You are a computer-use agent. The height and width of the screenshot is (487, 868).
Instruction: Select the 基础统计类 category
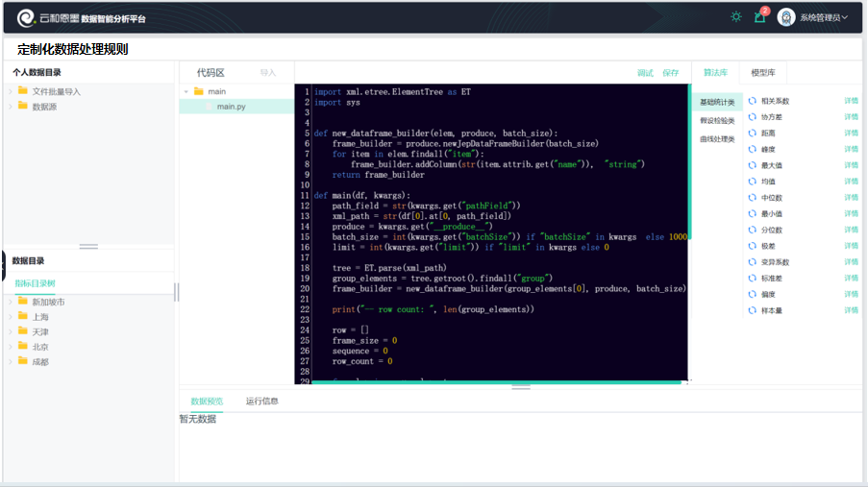tap(717, 103)
